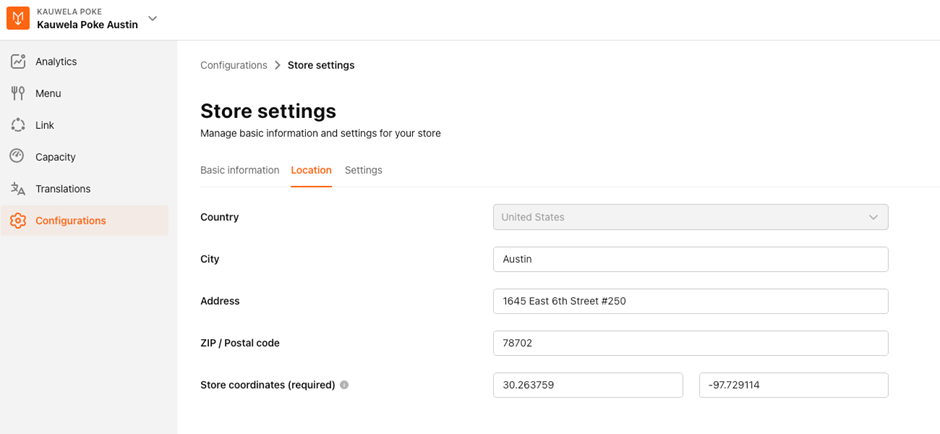Click the longitude field showing -97.729114
Screen dimensions: 940x434
794,385
